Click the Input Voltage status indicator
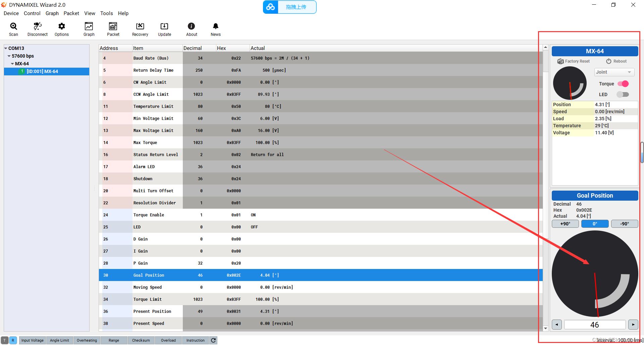Viewport: 644px width, 345px height. [33, 340]
